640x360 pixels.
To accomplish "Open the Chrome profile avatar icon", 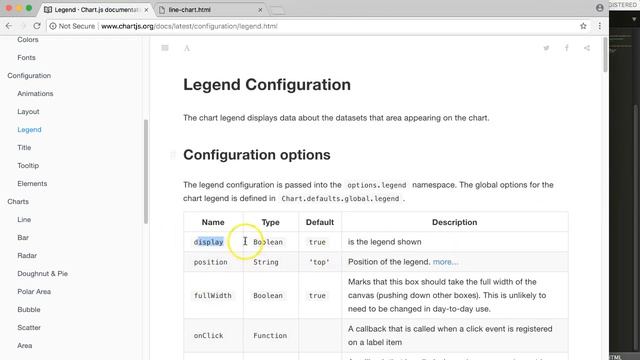I will [600, 8].
